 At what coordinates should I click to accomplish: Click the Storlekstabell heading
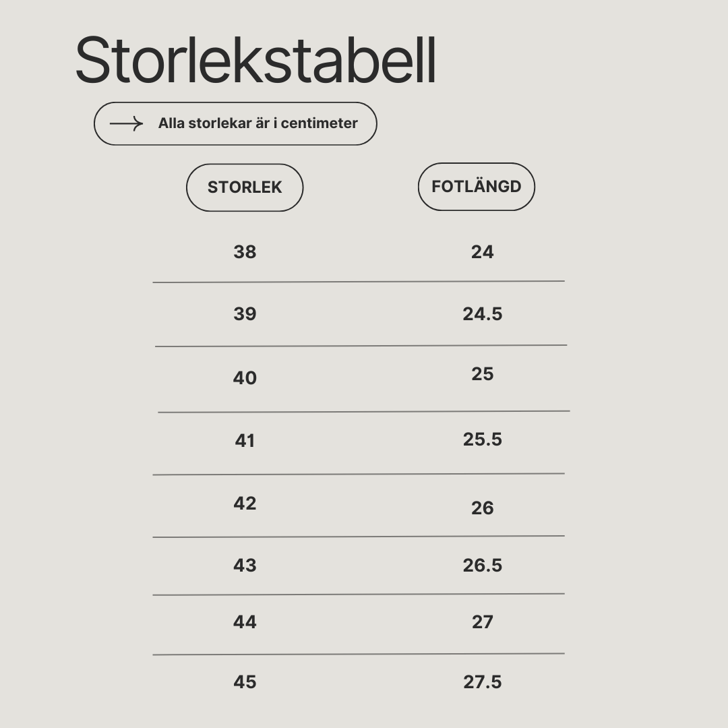click(x=255, y=61)
